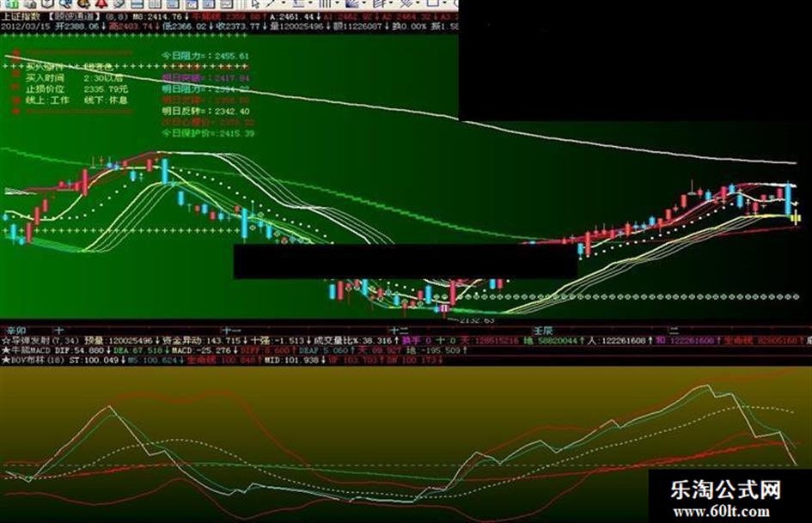812x523 pixels.
Task: Click the MACD:-25.276 value
Action: coord(201,350)
